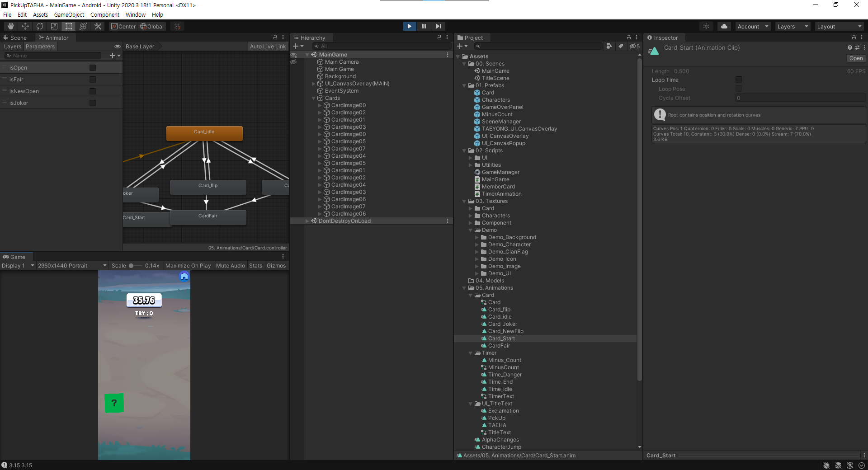Open the GameObject menu
Image resolution: width=868 pixels, height=470 pixels.
69,15
